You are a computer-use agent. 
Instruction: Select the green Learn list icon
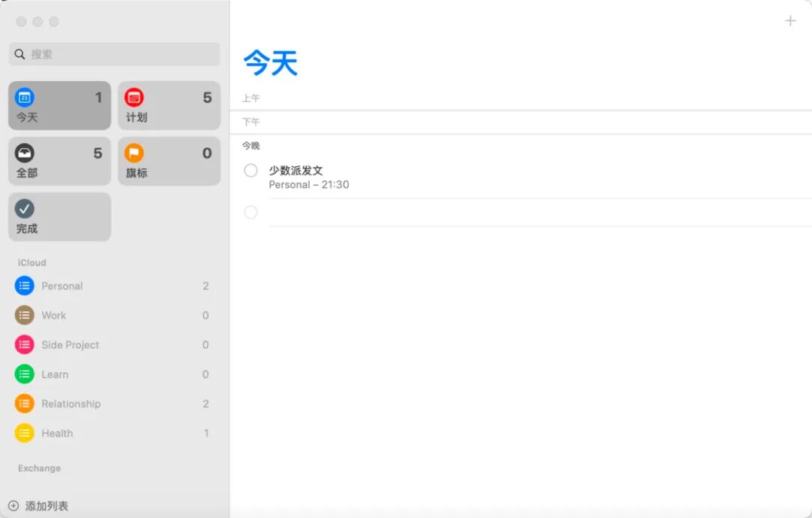(x=24, y=374)
